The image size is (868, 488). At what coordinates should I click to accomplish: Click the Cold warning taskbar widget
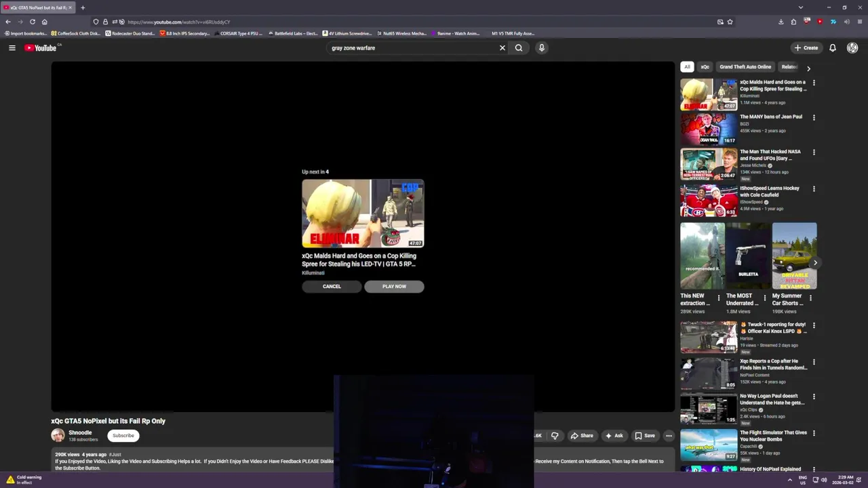24,479
